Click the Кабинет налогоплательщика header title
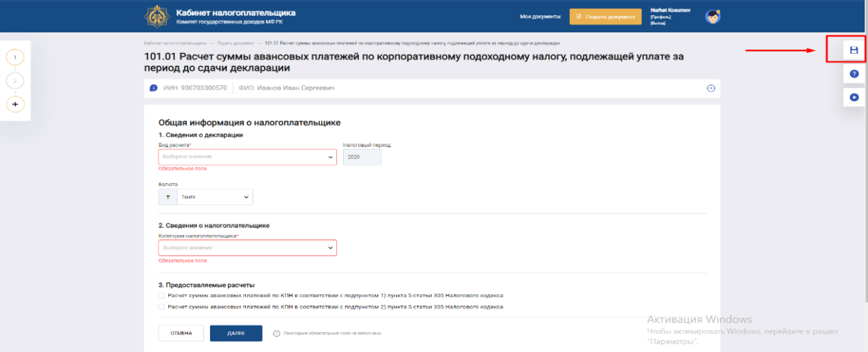 [236, 12]
